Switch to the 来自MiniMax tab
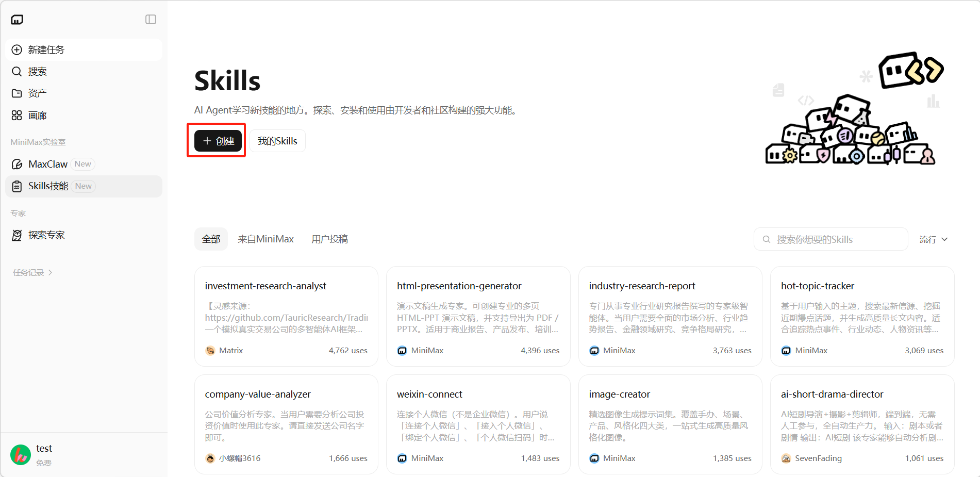This screenshot has height=477, width=980. point(265,239)
